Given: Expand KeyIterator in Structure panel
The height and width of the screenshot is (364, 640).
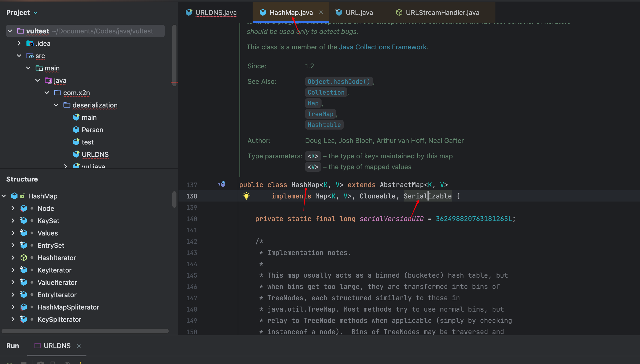Looking at the screenshot, I should point(13,270).
